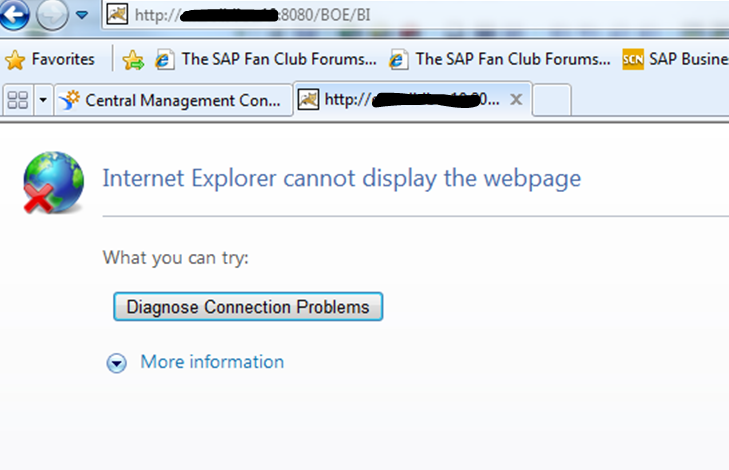Image resolution: width=729 pixels, height=470 pixels.
Task: Close the current http tab
Action: pos(516,99)
